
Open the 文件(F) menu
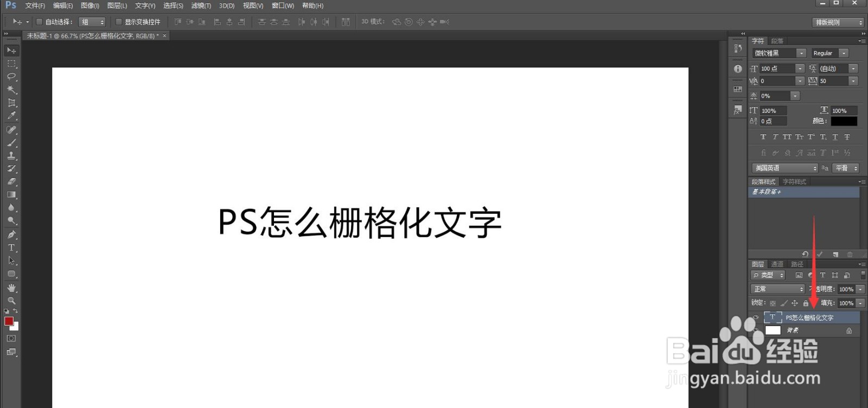click(35, 5)
